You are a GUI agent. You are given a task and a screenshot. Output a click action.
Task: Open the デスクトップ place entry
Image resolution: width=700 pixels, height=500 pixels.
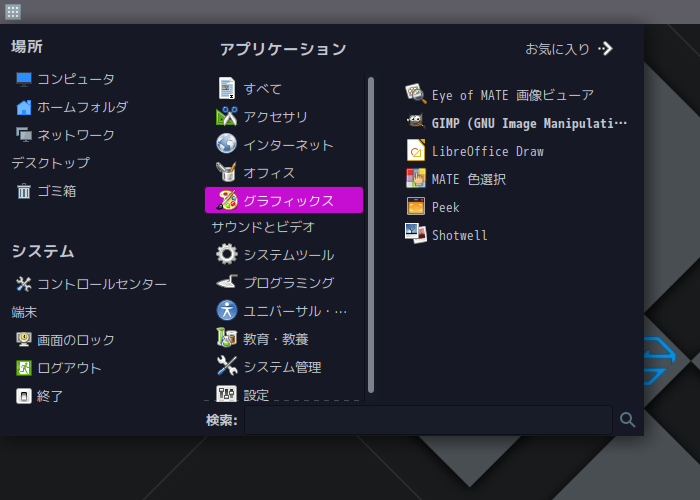click(50, 163)
